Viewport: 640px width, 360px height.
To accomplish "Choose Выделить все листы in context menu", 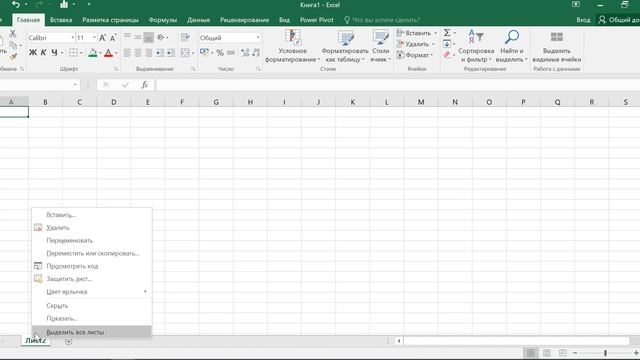I will tap(91, 332).
